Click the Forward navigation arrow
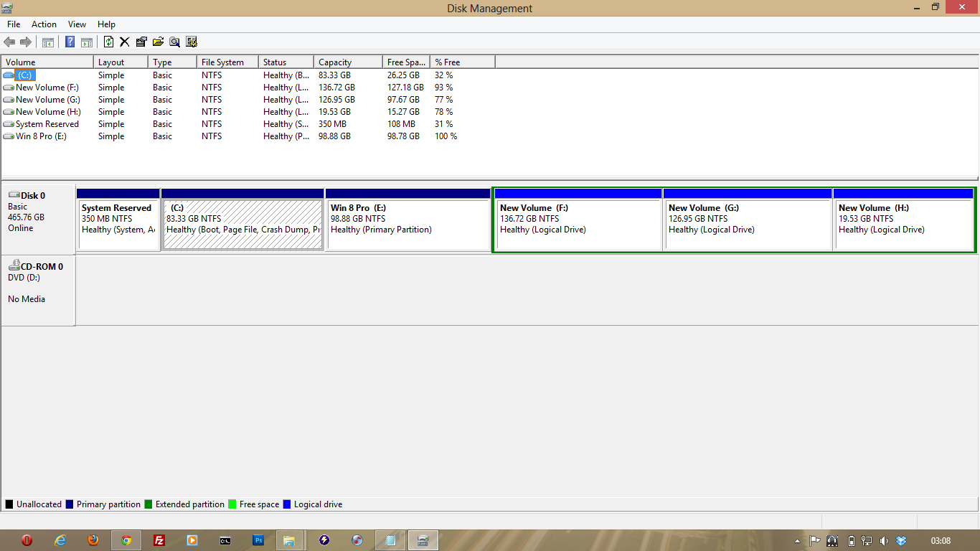980x551 pixels. click(25, 41)
